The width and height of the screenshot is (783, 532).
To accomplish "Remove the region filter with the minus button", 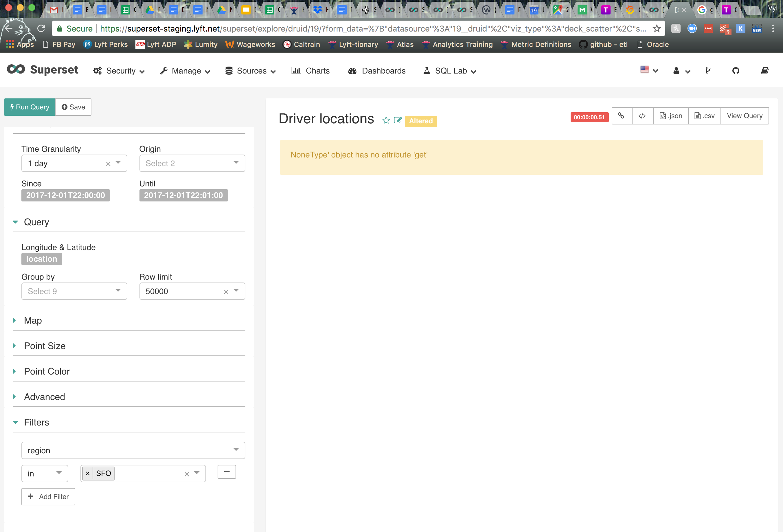I will coord(226,472).
